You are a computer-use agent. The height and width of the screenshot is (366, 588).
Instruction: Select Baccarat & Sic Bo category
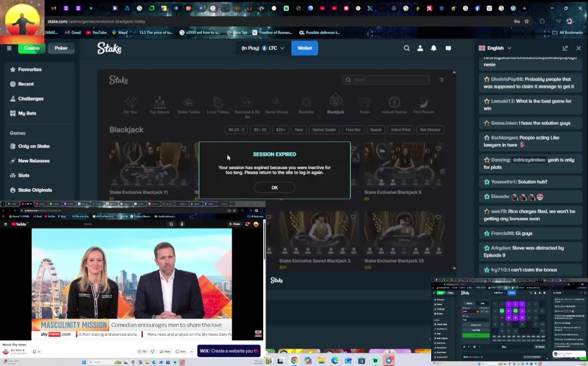point(247,107)
